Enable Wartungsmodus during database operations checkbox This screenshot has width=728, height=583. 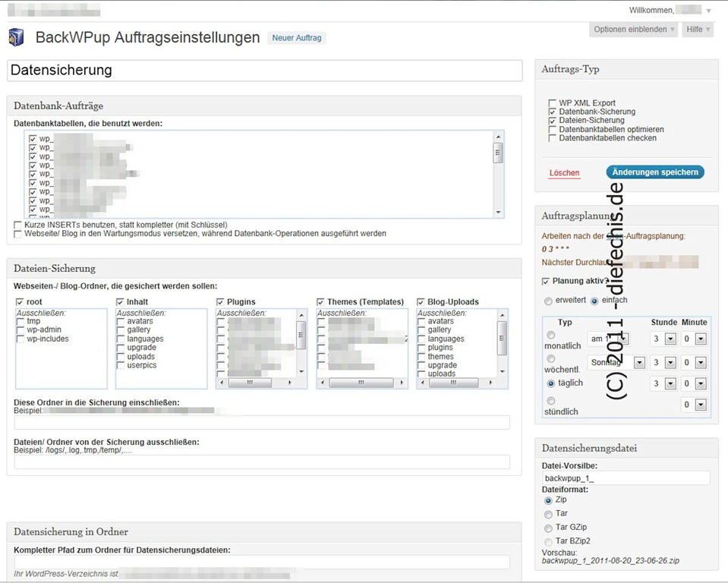coord(17,234)
